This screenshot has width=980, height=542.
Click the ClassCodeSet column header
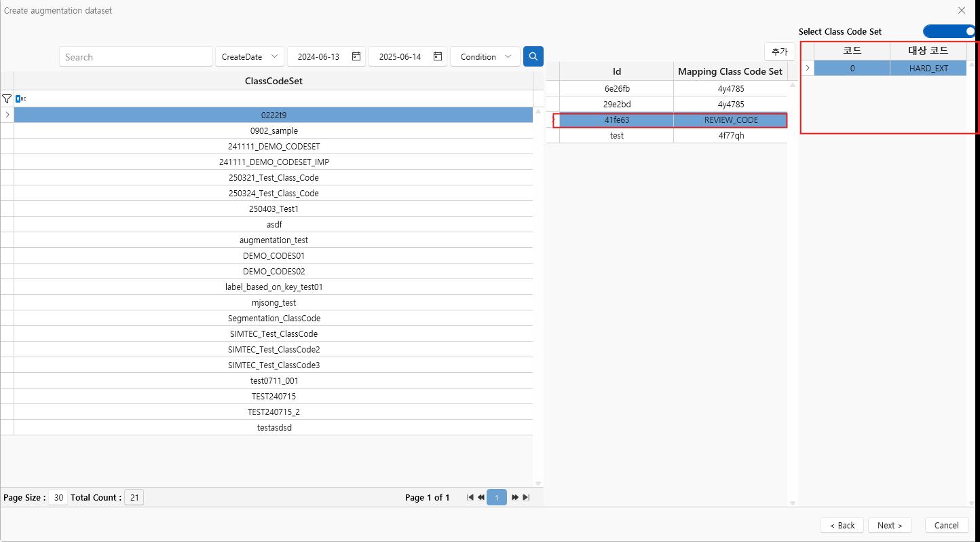point(274,81)
